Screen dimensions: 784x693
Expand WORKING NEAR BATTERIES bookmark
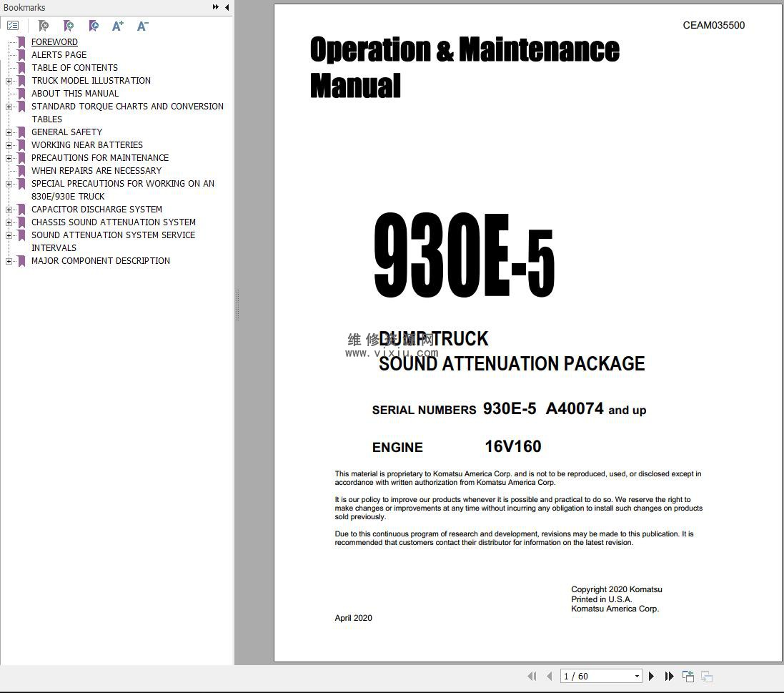pos(9,145)
